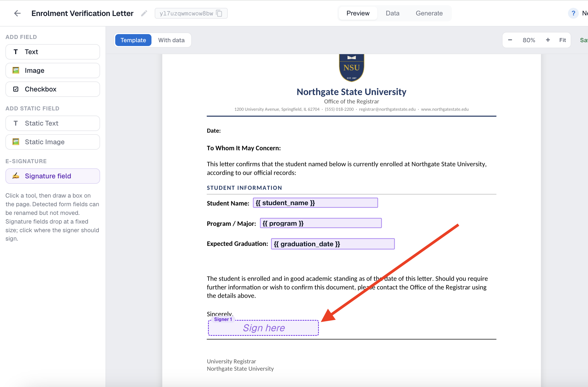Click the back arrow icon
The height and width of the screenshot is (387, 588).
[17, 13]
